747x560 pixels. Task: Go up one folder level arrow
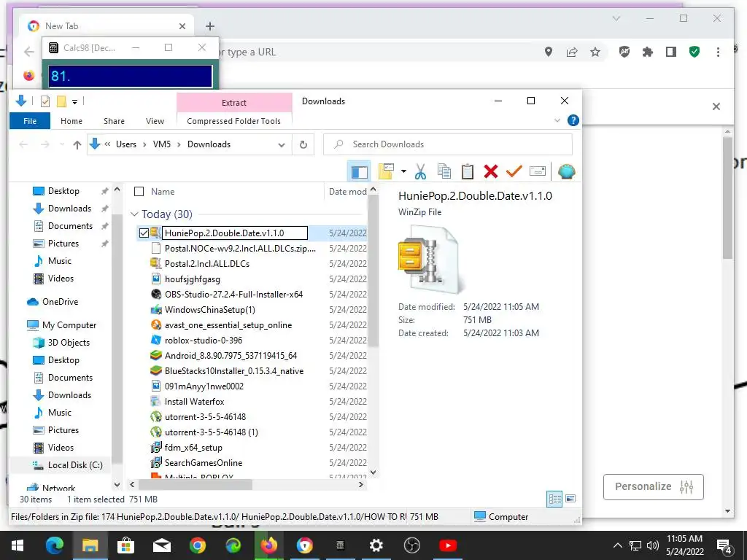77,145
